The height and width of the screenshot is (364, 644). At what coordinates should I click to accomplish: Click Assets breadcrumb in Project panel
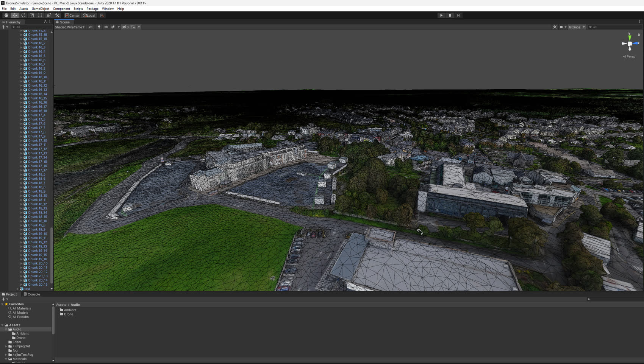pos(61,305)
